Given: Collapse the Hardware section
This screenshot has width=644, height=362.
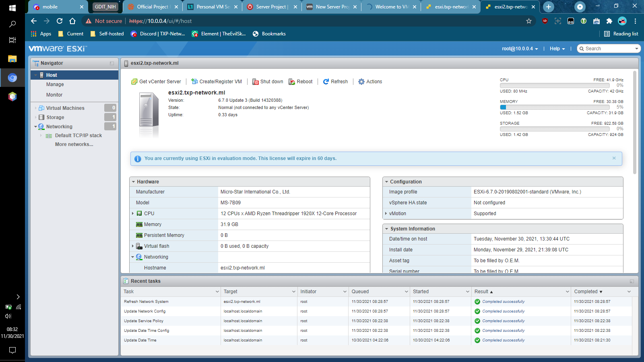Looking at the screenshot, I should tap(134, 181).
